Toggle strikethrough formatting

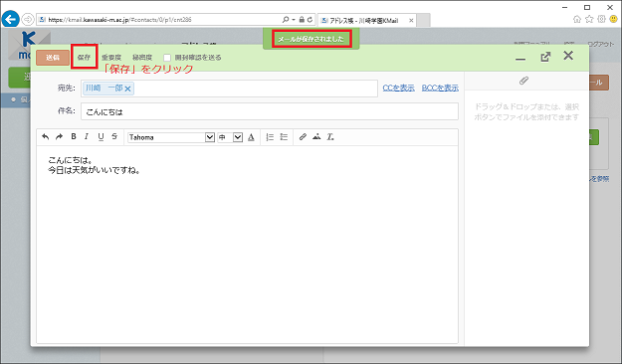coord(114,136)
